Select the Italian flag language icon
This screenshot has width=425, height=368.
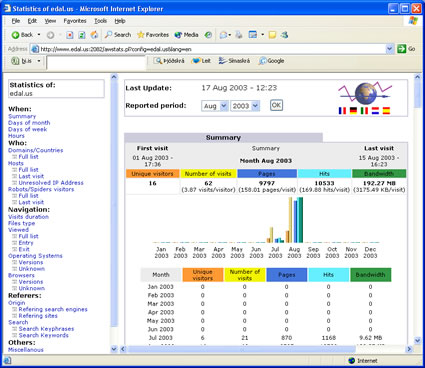point(364,111)
